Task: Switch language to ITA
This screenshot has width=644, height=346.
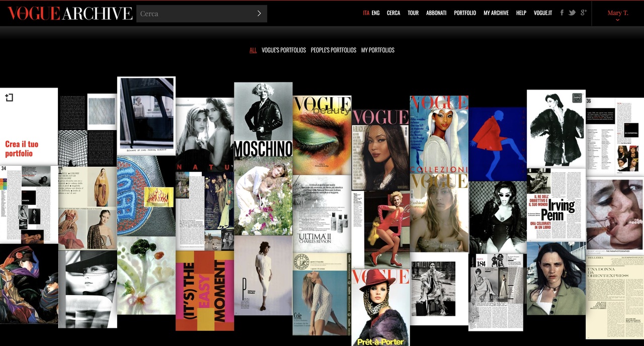Action: [x=366, y=13]
